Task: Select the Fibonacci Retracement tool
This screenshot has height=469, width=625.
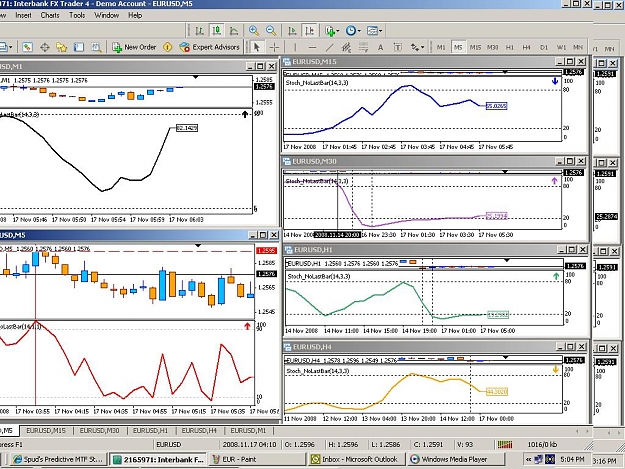Action: [x=363, y=47]
